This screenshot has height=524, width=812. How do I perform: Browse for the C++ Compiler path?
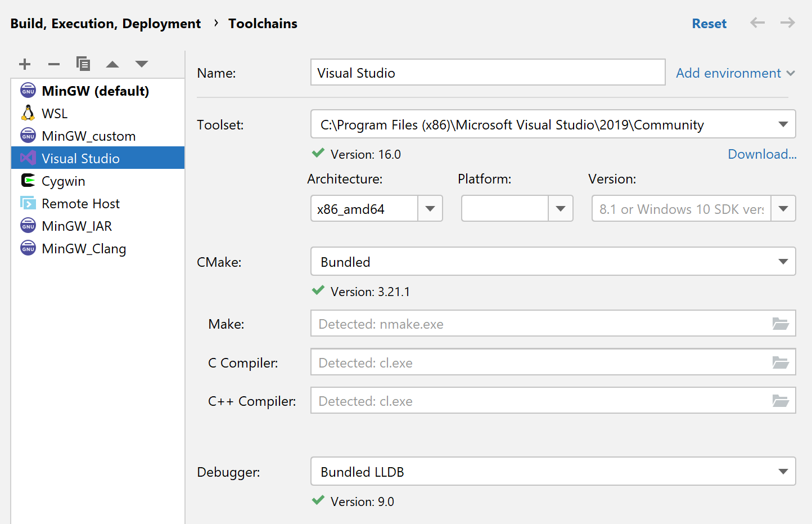781,400
